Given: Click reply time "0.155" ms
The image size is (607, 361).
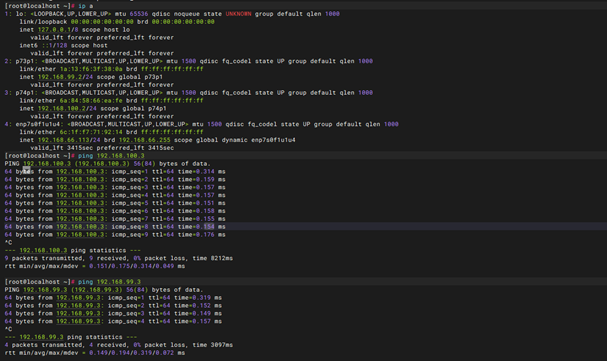Looking at the screenshot, I should [x=205, y=219].
